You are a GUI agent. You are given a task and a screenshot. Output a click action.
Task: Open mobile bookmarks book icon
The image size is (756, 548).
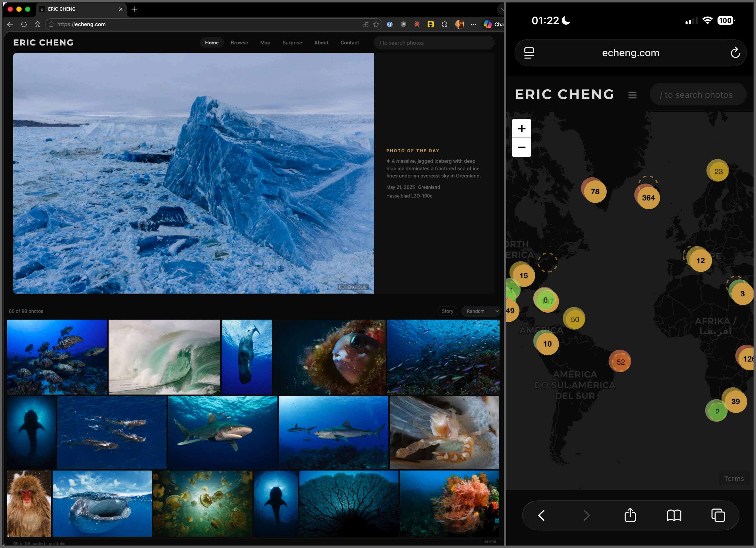(x=674, y=515)
